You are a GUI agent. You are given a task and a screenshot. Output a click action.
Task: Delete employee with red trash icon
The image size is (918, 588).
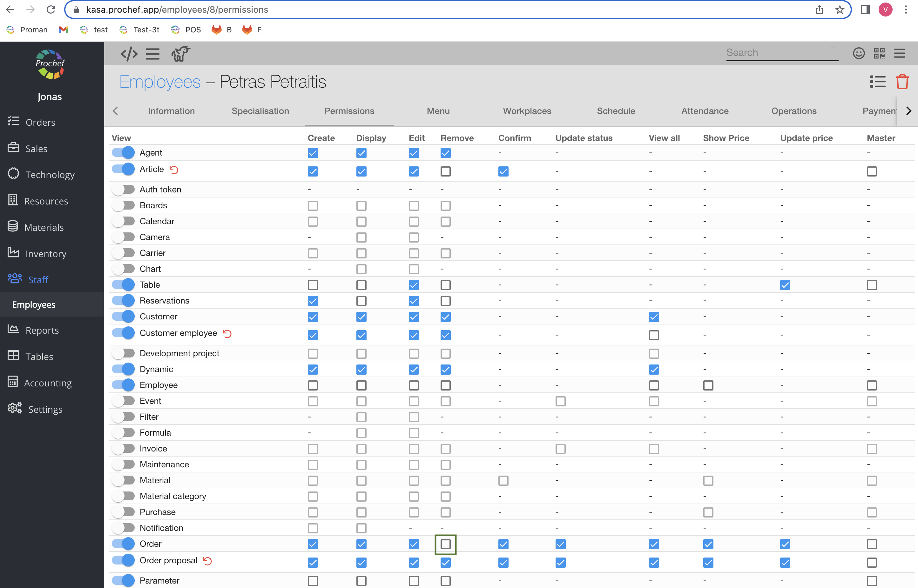[902, 82]
